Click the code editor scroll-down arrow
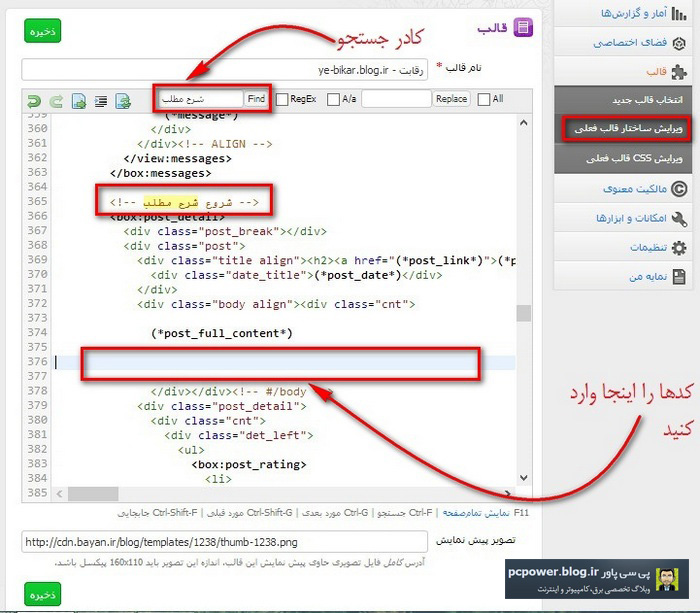 tap(524, 478)
